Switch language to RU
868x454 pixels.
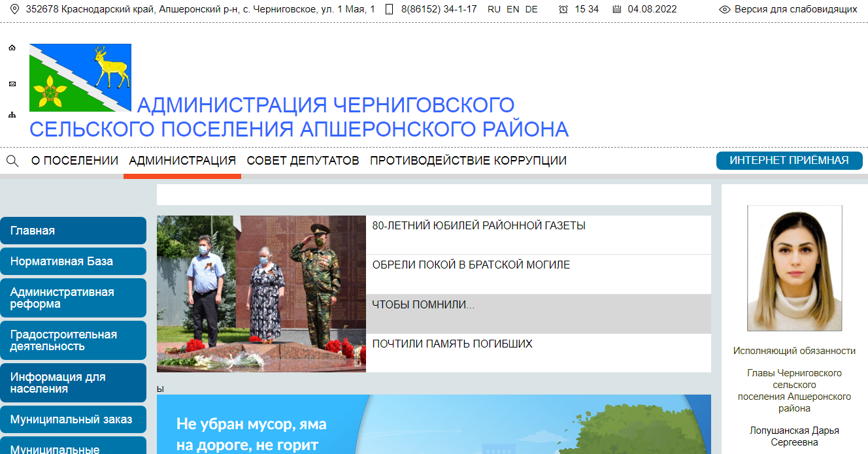click(494, 9)
